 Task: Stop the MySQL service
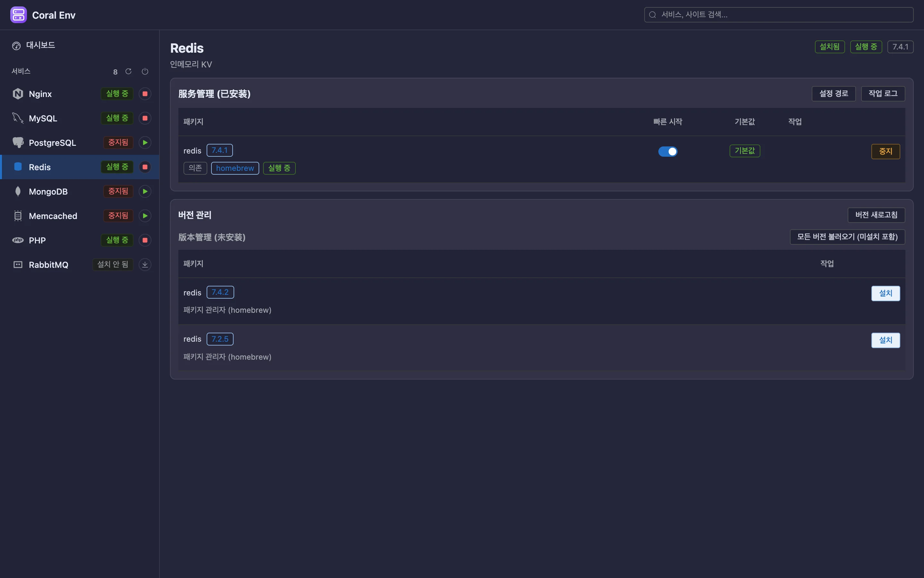point(145,118)
